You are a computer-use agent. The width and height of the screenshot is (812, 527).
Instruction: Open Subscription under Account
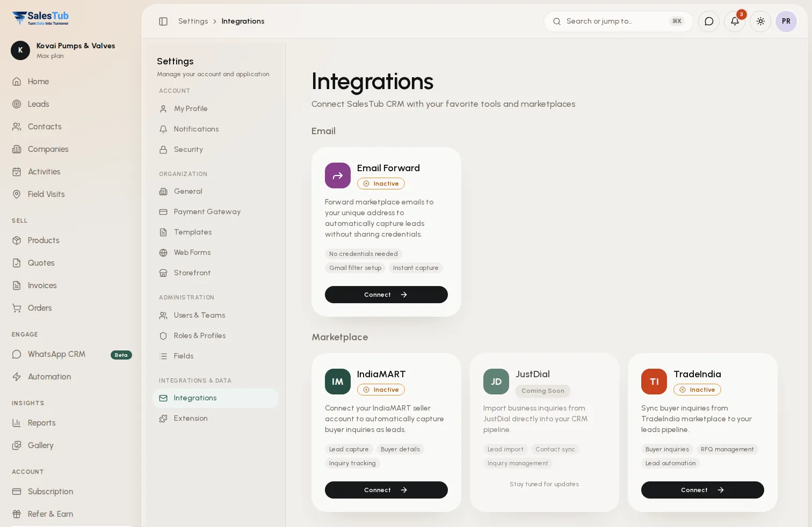coord(71,492)
